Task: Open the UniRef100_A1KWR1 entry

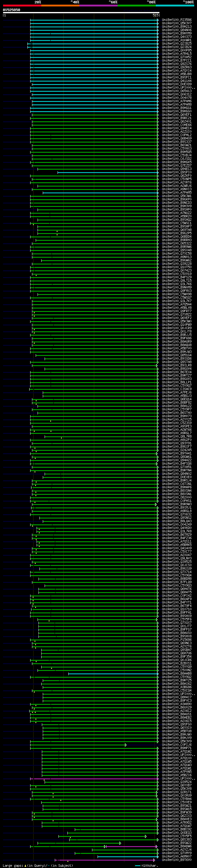Action: [x=177, y=40]
